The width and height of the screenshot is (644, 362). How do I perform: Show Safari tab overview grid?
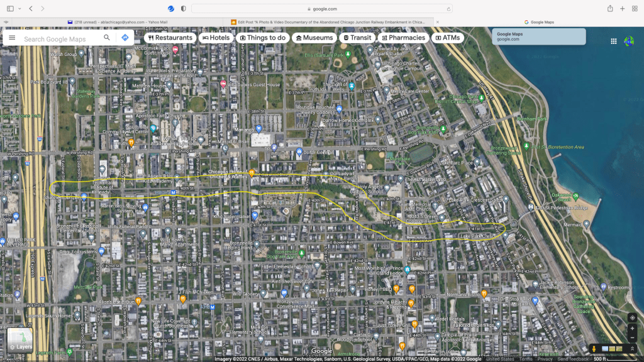click(x=634, y=9)
